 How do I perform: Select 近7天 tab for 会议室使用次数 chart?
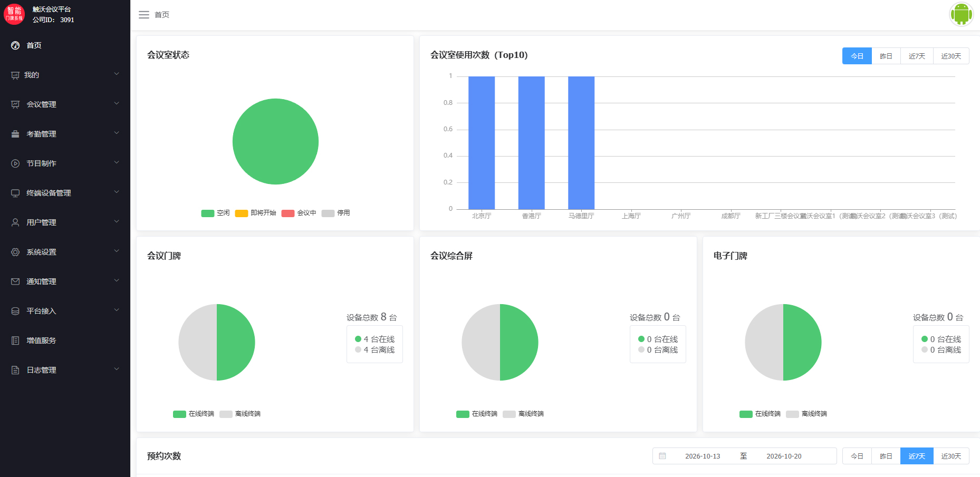click(x=917, y=56)
